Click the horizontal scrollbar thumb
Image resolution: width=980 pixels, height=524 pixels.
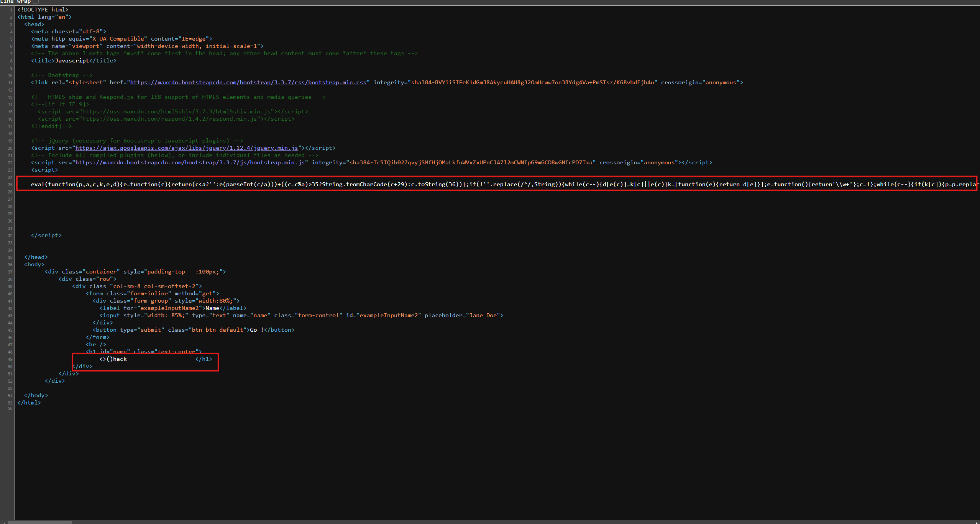pos(39,522)
